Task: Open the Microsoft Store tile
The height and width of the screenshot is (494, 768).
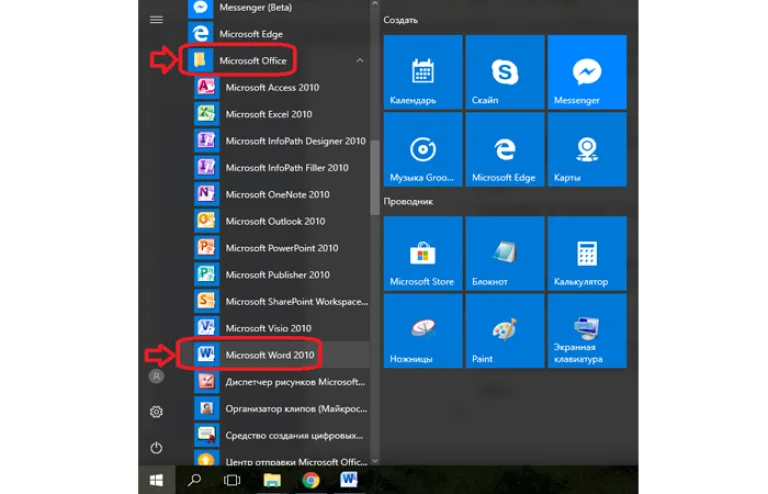Action: tap(423, 253)
